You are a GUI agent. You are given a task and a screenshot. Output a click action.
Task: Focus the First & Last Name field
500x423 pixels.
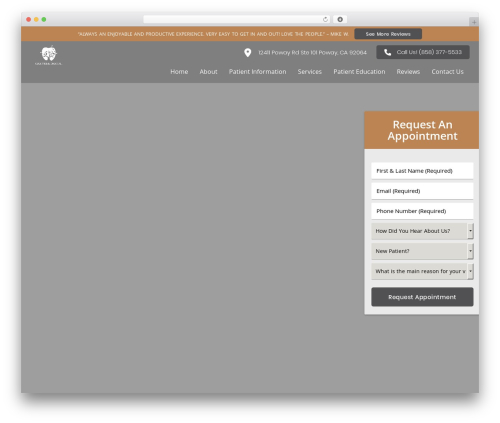click(x=422, y=171)
